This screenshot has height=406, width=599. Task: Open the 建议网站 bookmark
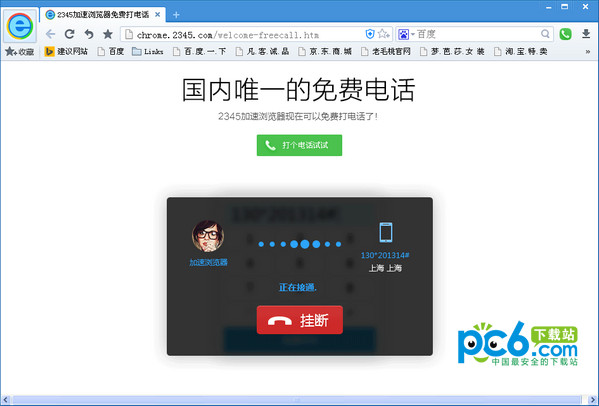coord(66,52)
